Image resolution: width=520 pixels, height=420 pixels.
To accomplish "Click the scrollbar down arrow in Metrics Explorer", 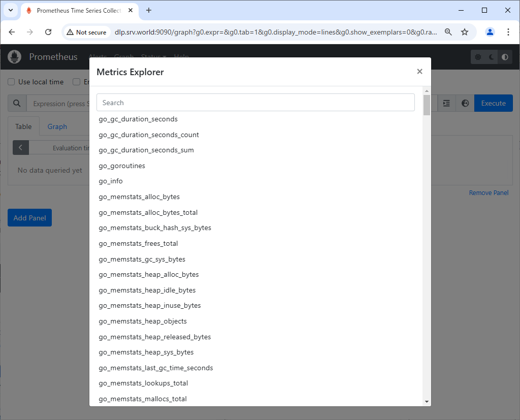I will pos(427,402).
